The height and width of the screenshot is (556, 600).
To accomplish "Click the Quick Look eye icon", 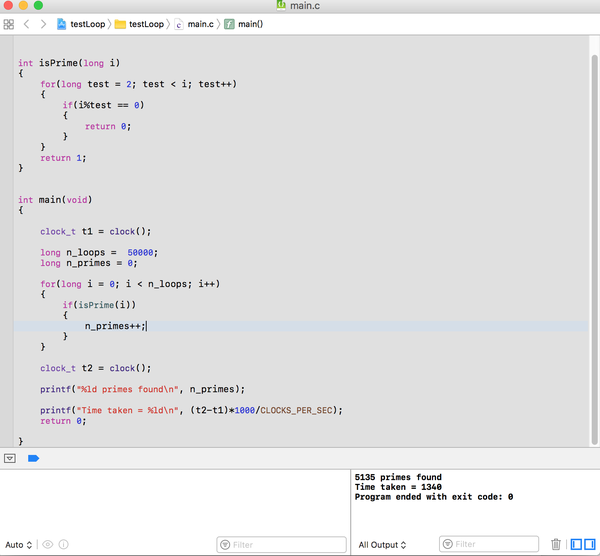I will pos(47,545).
